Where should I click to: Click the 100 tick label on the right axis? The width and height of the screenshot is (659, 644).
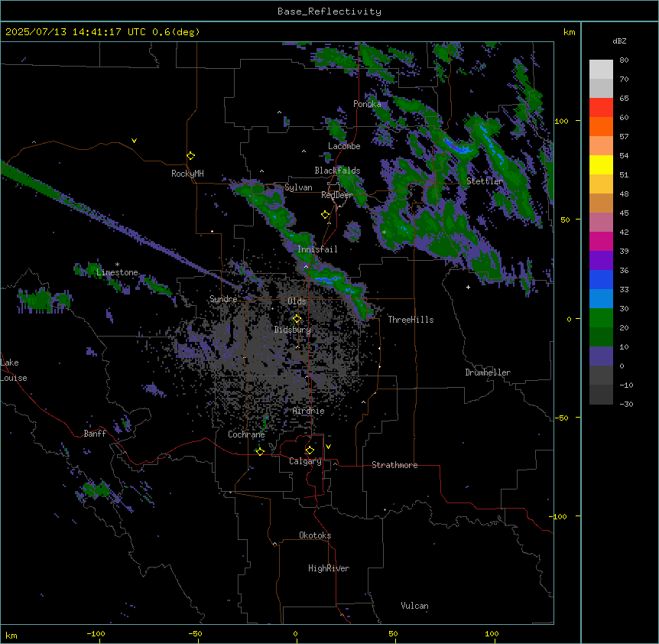pos(561,121)
